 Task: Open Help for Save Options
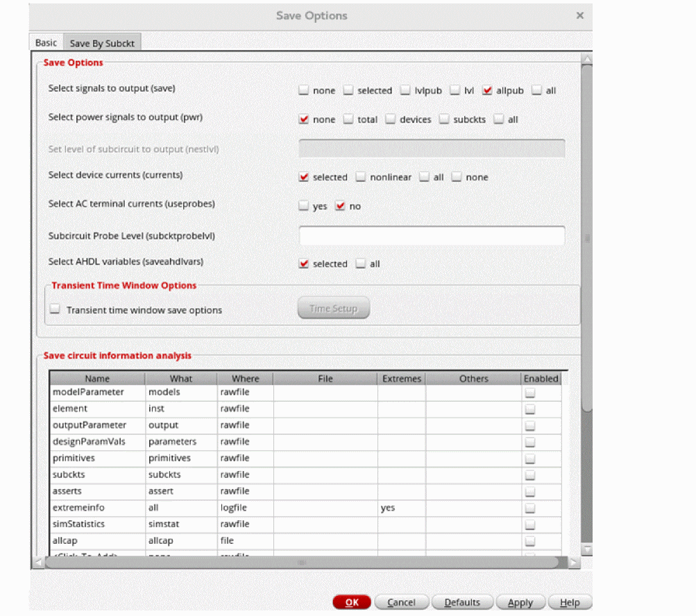coord(570,602)
